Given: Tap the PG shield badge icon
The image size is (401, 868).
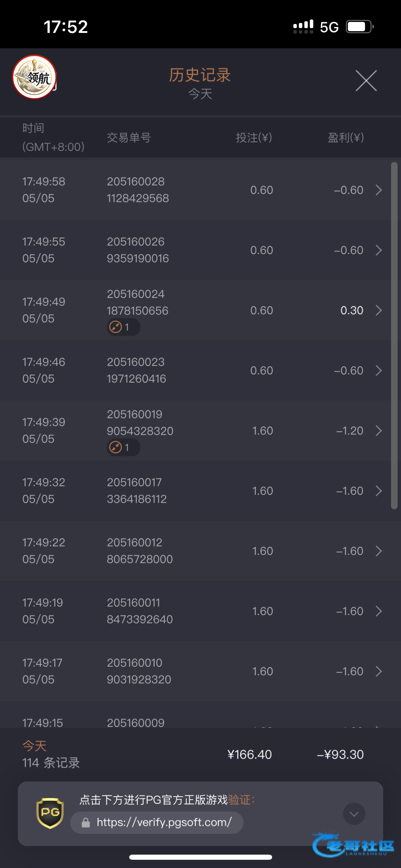Looking at the screenshot, I should click(x=50, y=813).
